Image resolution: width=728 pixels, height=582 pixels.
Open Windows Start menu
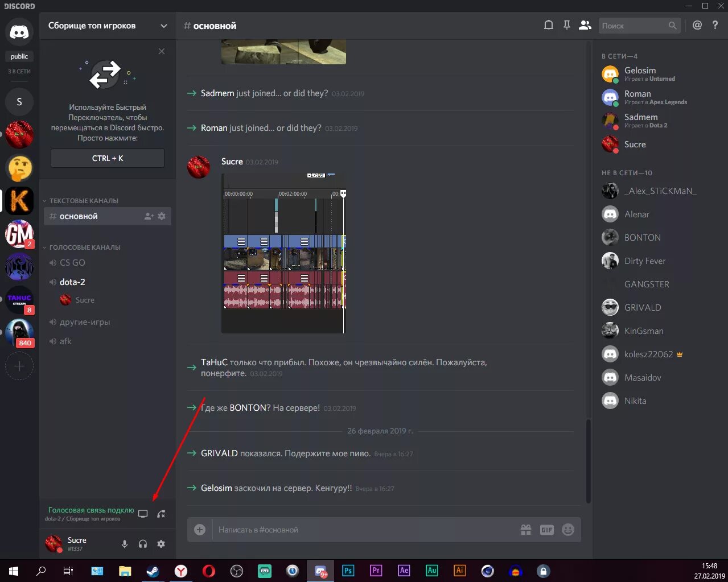[14, 571]
